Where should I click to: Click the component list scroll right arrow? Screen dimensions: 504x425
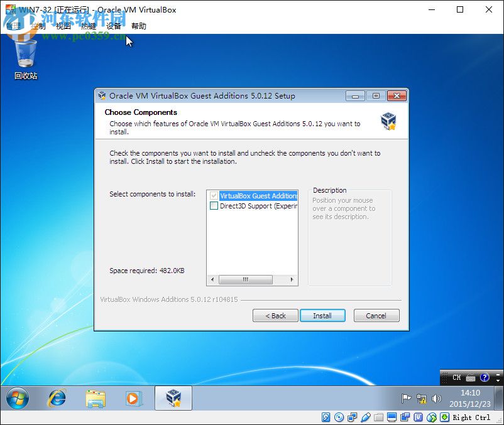tap(292, 279)
